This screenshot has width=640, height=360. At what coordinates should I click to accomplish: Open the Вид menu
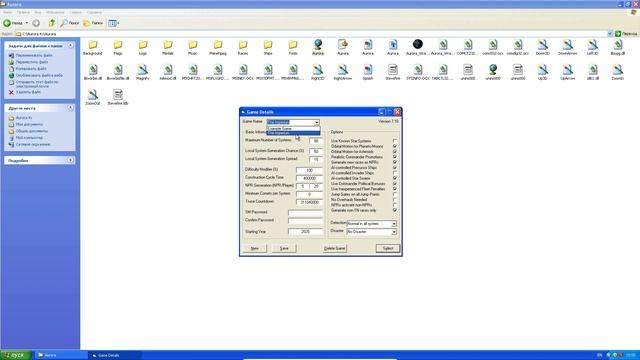point(38,13)
